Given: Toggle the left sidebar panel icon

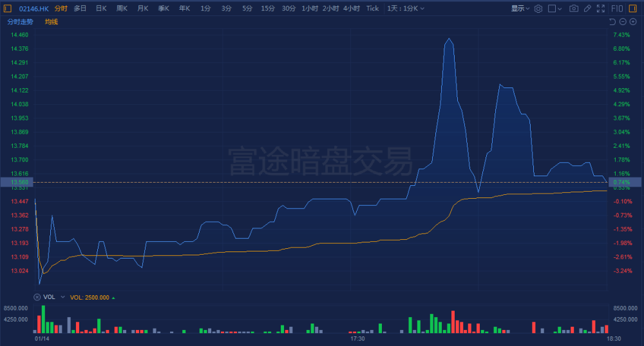Looking at the screenshot, I should 8,8.
